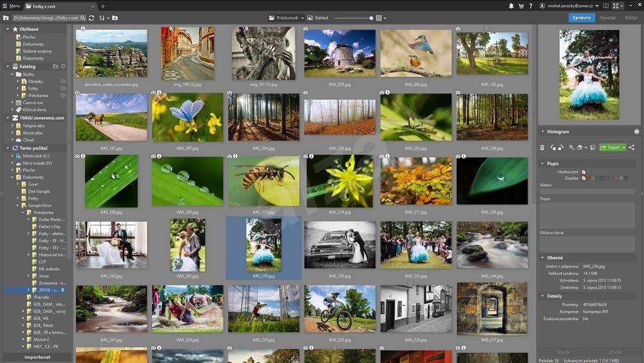Click the Klíčová slova input field
Screen dimensions: 644x363
coord(587,244)
